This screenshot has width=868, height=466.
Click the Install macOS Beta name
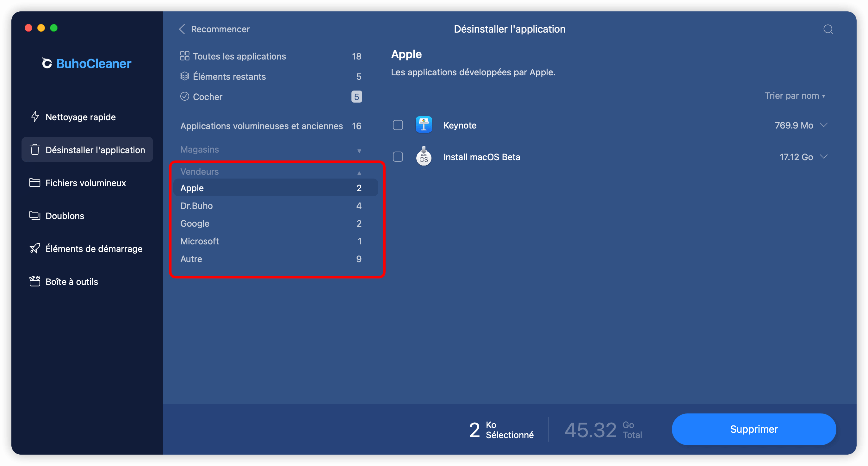[x=481, y=157]
